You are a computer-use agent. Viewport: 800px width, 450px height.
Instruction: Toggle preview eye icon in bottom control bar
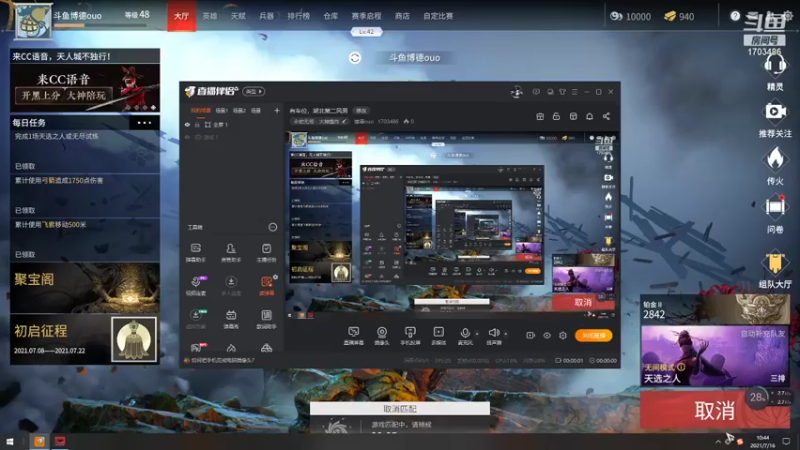coord(546,335)
